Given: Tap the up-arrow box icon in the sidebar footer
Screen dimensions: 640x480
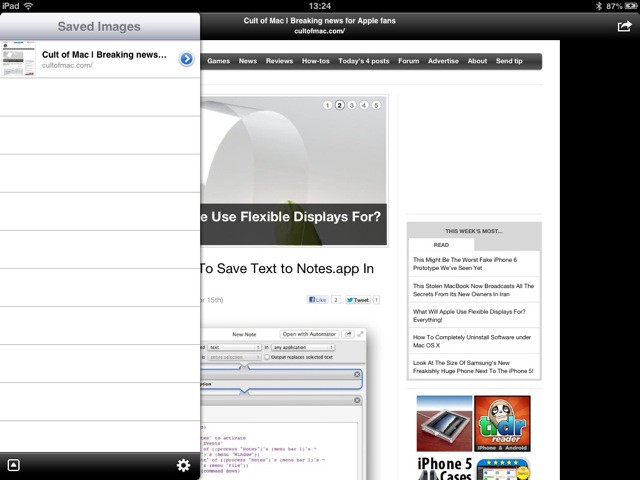Looking at the screenshot, I should point(13,465).
